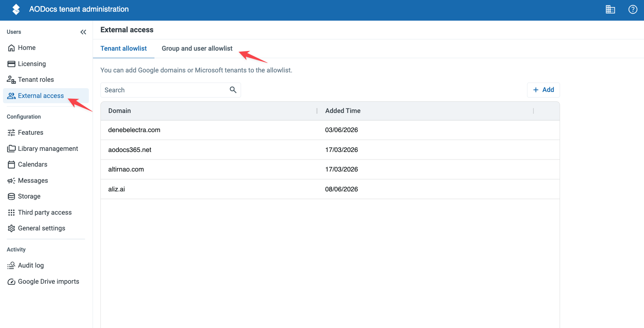The width and height of the screenshot is (644, 328).
Task: Click the AODocs tenant administration title
Action: click(79, 9)
